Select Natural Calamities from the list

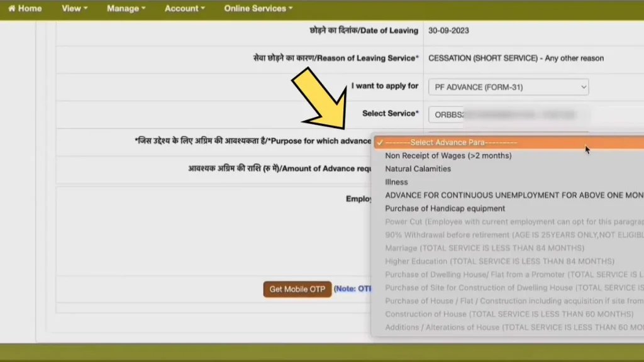click(x=418, y=169)
